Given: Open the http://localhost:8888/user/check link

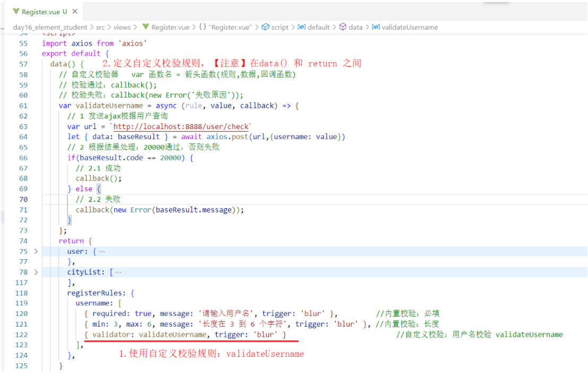Looking at the screenshot, I should (x=181, y=127).
